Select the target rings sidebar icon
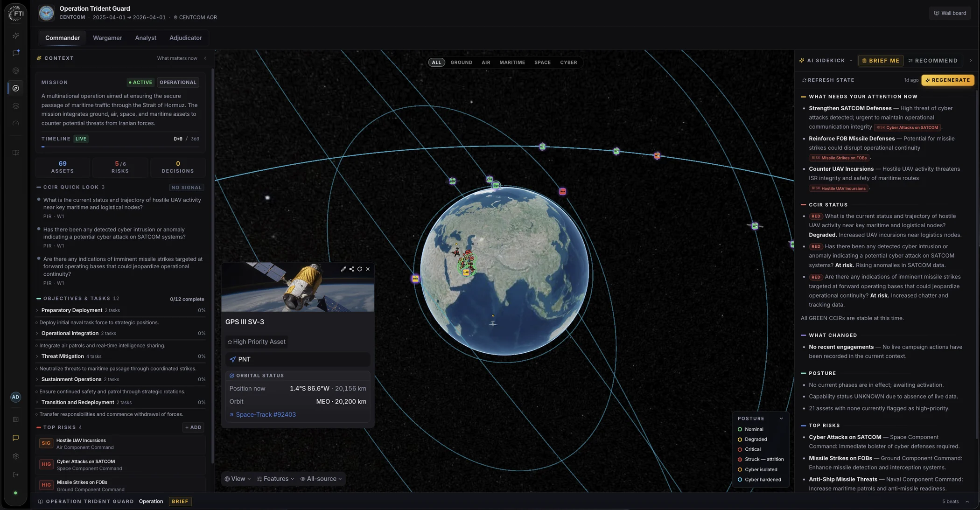980x510 pixels. (16, 70)
